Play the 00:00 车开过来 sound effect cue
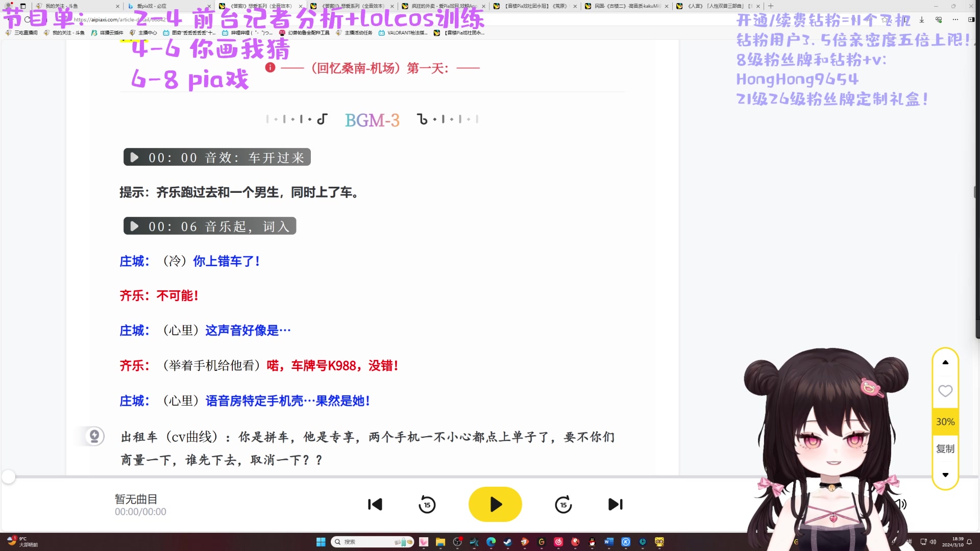Screen dimensions: 980x551 click(134, 157)
